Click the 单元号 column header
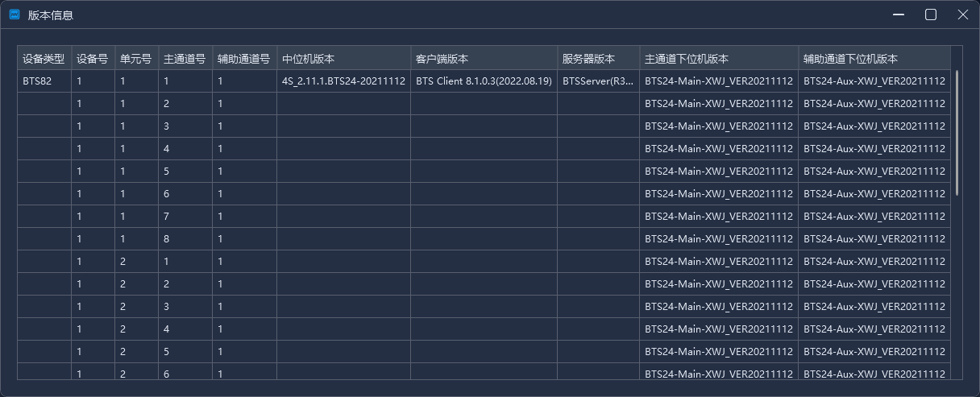 point(136,59)
